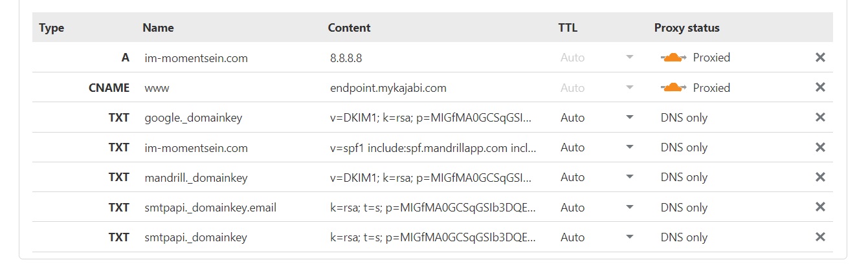Delete the mandrill._domainkey TXT record
Viewport: 868px width, 271px height.
(x=820, y=177)
